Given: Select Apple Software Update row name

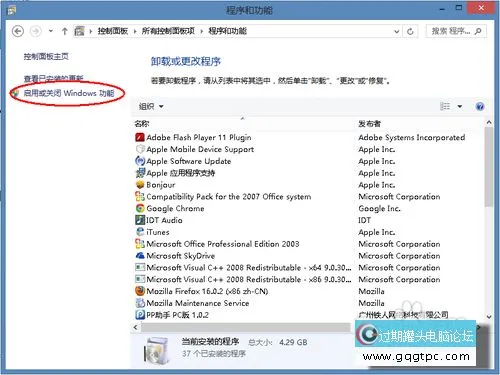Looking at the screenshot, I should coord(189,161).
